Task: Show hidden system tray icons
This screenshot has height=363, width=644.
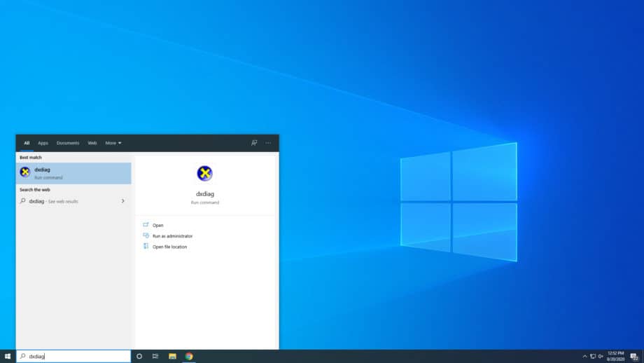Action: point(585,357)
